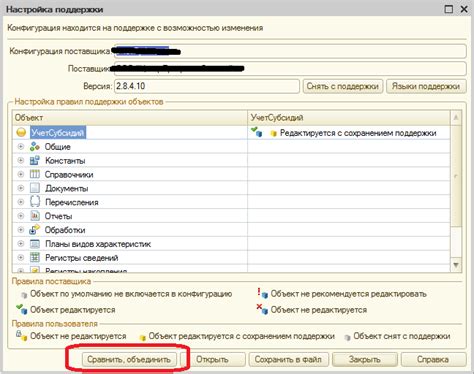Click the Документы branch icon

point(35,188)
